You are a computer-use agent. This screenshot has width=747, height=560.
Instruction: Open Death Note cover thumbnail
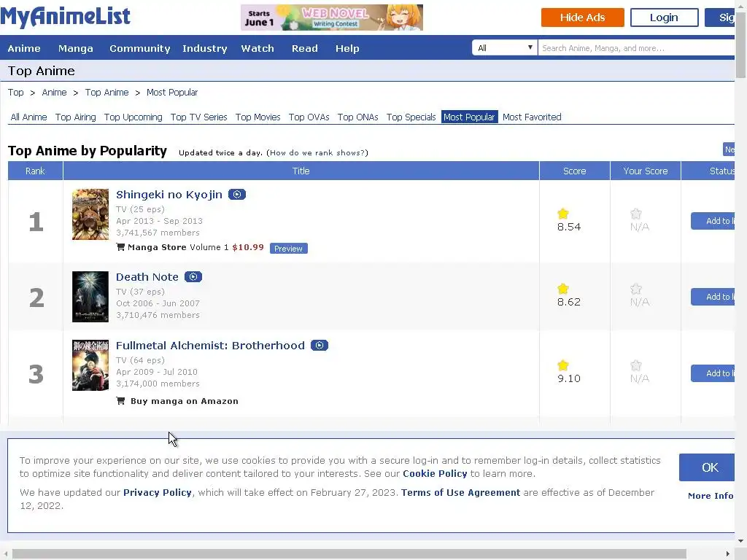pyautogui.click(x=90, y=297)
